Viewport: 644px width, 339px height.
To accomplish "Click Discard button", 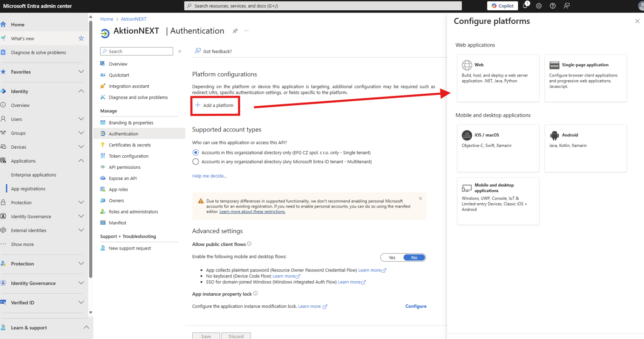I will (236, 336).
